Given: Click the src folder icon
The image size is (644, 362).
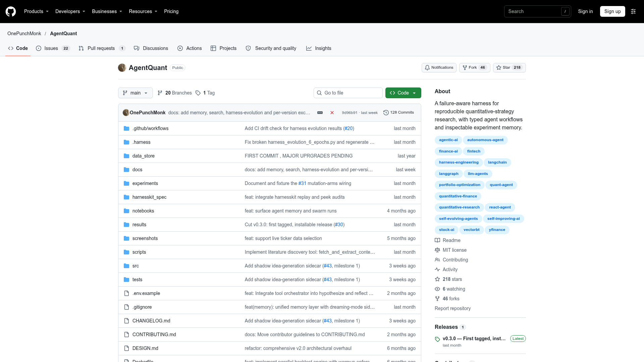Looking at the screenshot, I should tap(126, 266).
